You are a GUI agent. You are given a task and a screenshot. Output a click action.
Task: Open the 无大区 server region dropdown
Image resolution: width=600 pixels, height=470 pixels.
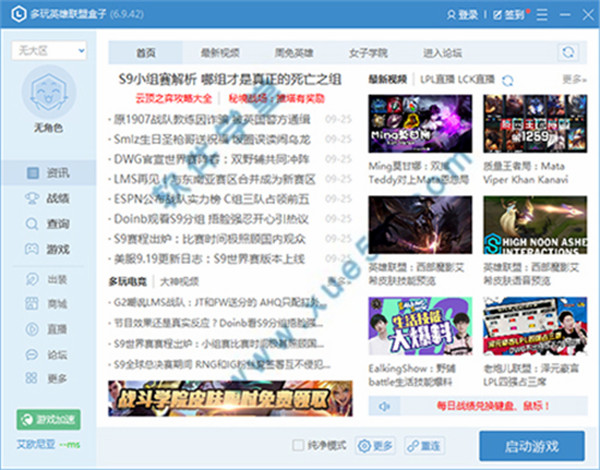tap(49, 51)
